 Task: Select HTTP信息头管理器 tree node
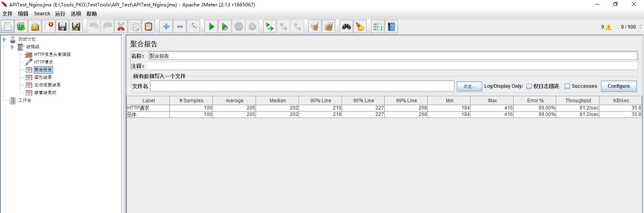[52, 54]
